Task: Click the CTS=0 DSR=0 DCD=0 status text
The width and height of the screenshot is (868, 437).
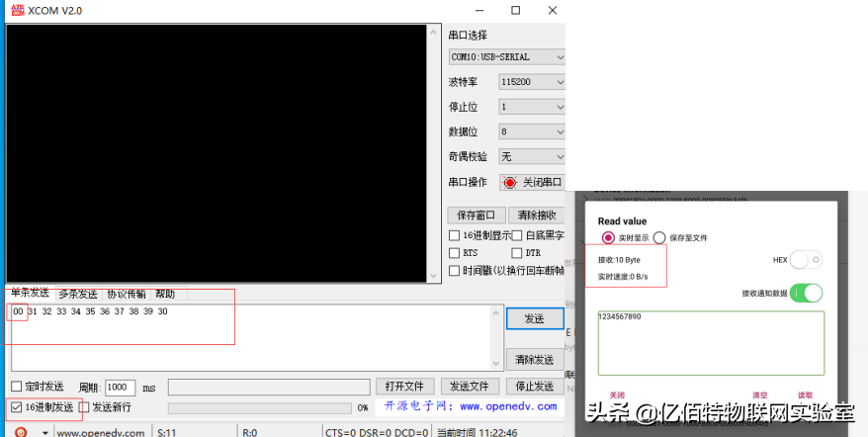Action: coord(377,433)
